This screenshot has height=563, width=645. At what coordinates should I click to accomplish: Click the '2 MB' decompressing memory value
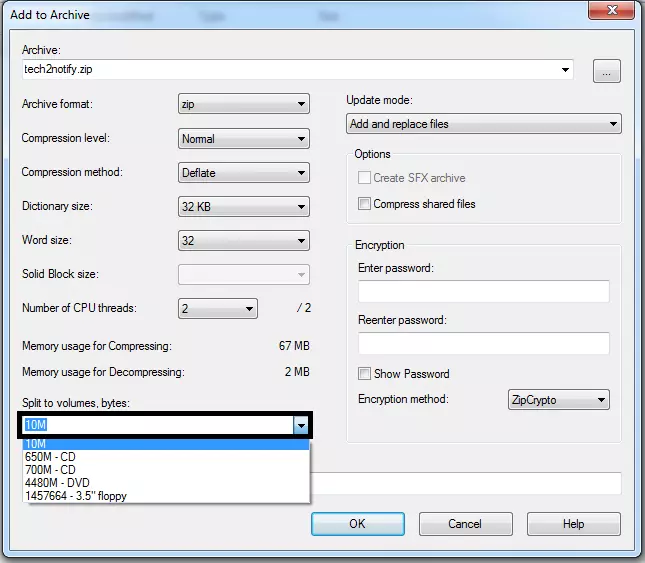click(297, 372)
